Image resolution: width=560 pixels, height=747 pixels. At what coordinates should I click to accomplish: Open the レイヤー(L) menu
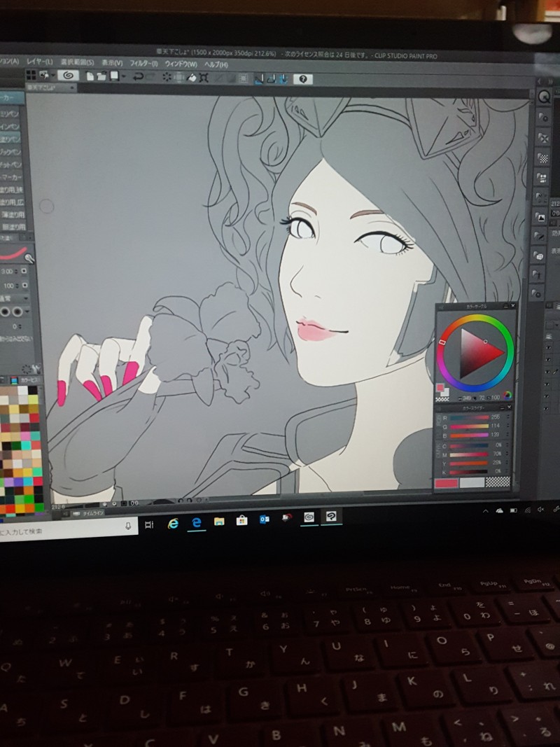[x=39, y=62]
